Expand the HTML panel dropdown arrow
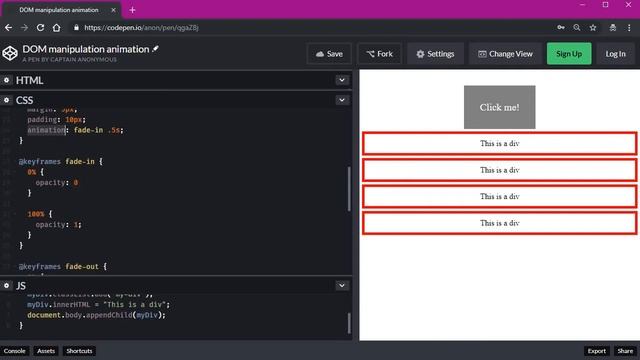This screenshot has height=360, width=640. [x=342, y=80]
